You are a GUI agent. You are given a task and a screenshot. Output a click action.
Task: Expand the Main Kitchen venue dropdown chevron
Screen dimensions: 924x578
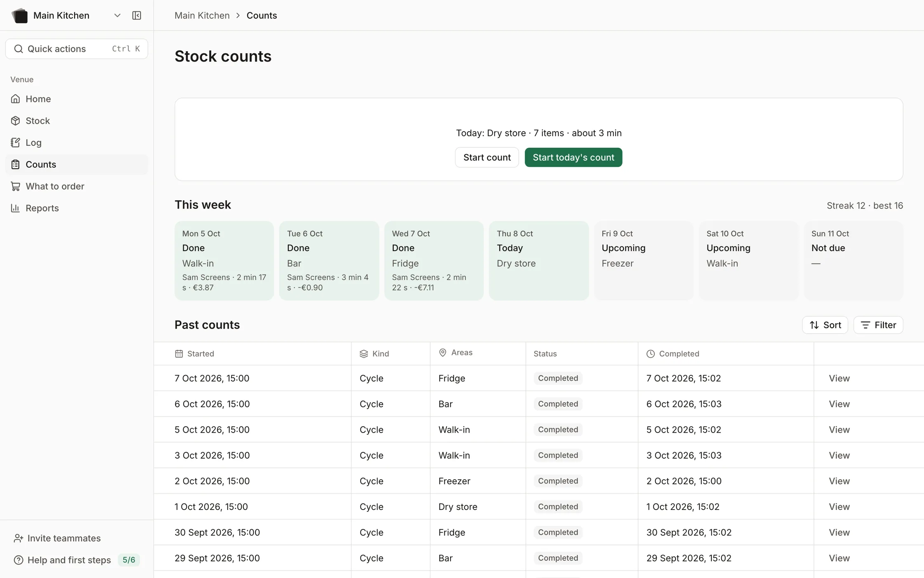[x=117, y=16]
